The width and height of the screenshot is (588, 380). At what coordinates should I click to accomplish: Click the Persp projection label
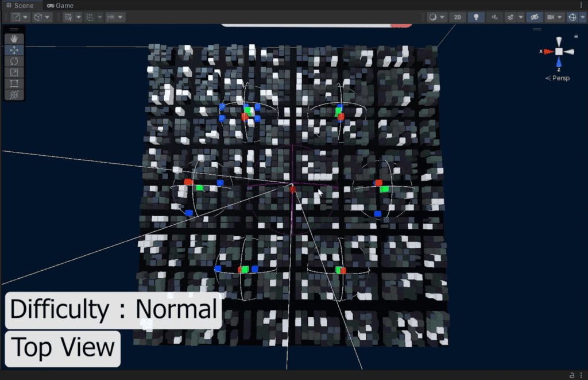point(560,78)
